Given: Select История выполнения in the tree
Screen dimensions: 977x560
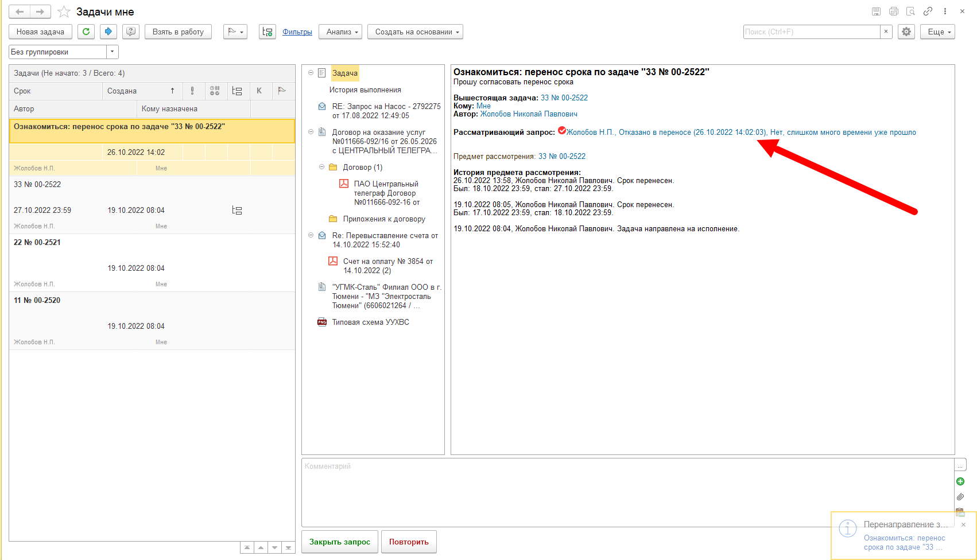Looking at the screenshot, I should tap(365, 90).
